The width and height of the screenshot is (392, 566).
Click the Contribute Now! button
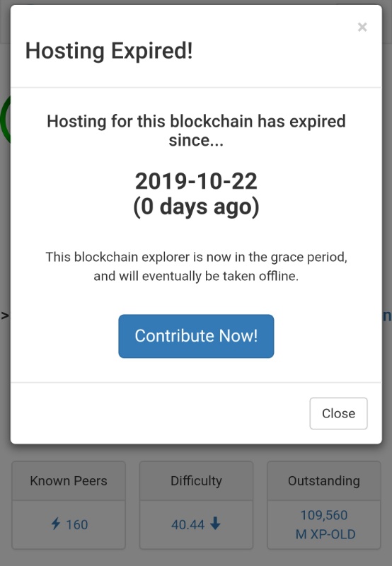pyautogui.click(x=196, y=336)
